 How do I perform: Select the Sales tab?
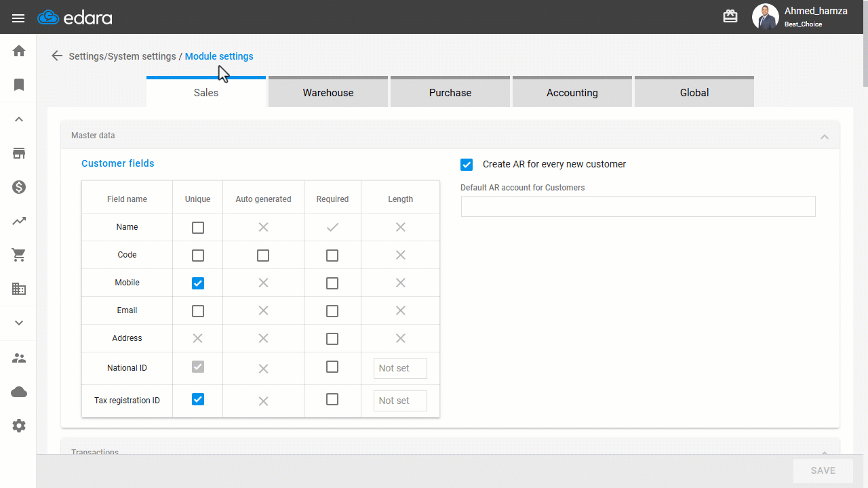click(x=206, y=91)
